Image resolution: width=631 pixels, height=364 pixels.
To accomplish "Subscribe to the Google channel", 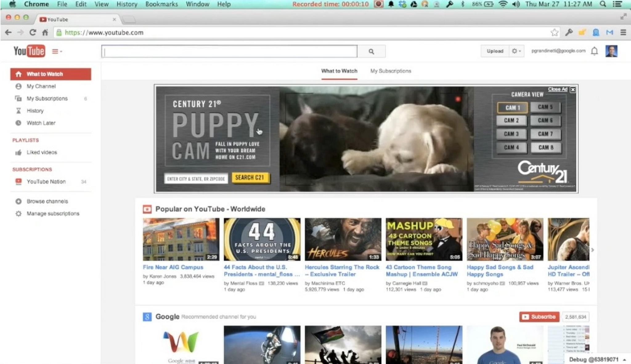I will click(x=539, y=317).
